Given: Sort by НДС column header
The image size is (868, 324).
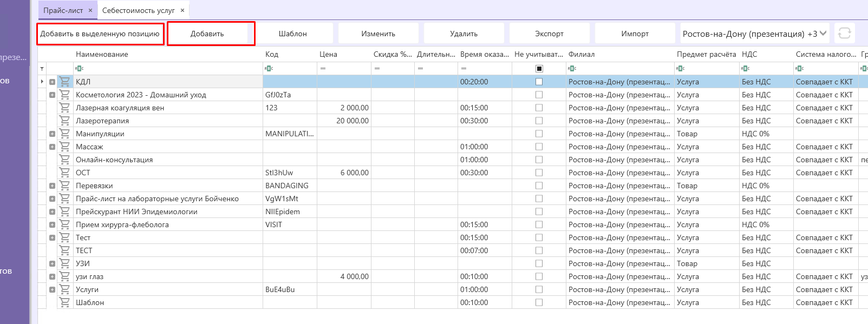Looking at the screenshot, I should tap(766, 54).
